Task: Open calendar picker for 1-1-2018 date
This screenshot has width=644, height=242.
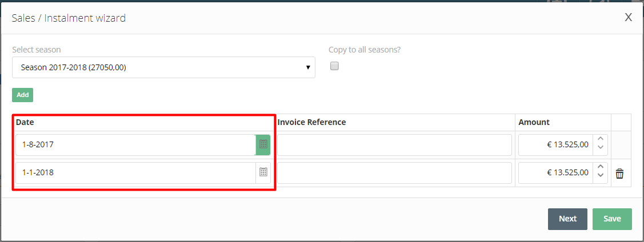Action: [x=263, y=172]
